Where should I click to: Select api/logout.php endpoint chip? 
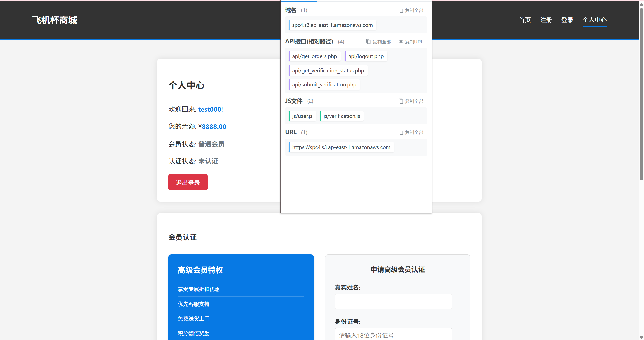coord(366,56)
